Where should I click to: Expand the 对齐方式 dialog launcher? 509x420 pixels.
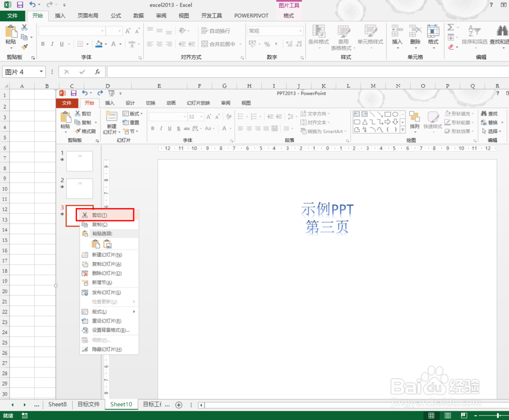coord(242,58)
